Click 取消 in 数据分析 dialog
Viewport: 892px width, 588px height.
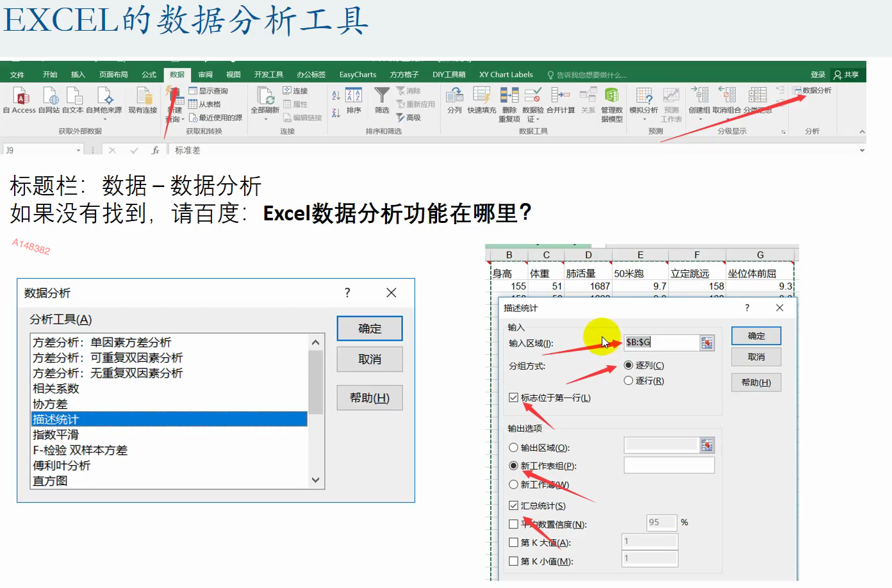[x=370, y=359]
